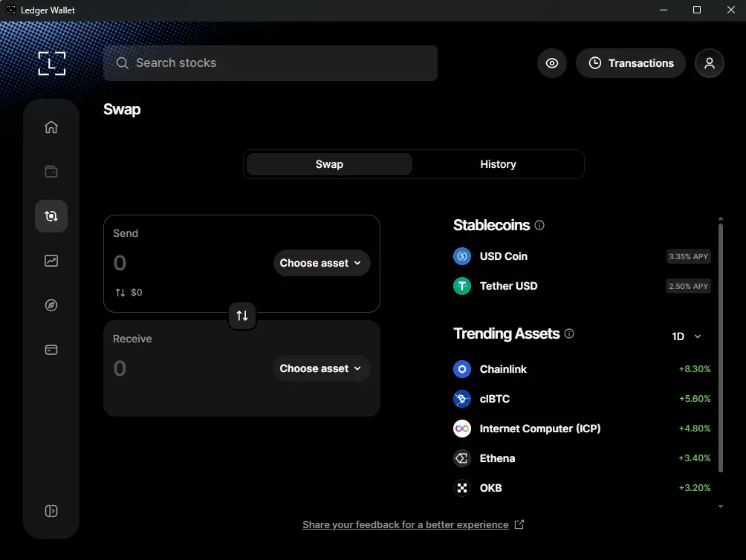Select the Swap sidebar icon

click(x=51, y=216)
